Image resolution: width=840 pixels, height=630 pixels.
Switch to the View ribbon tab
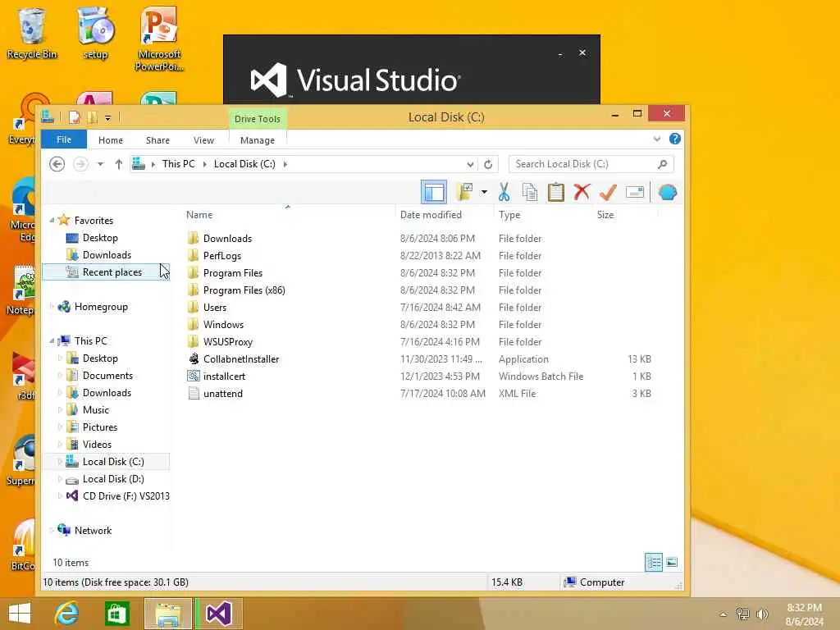(x=203, y=139)
